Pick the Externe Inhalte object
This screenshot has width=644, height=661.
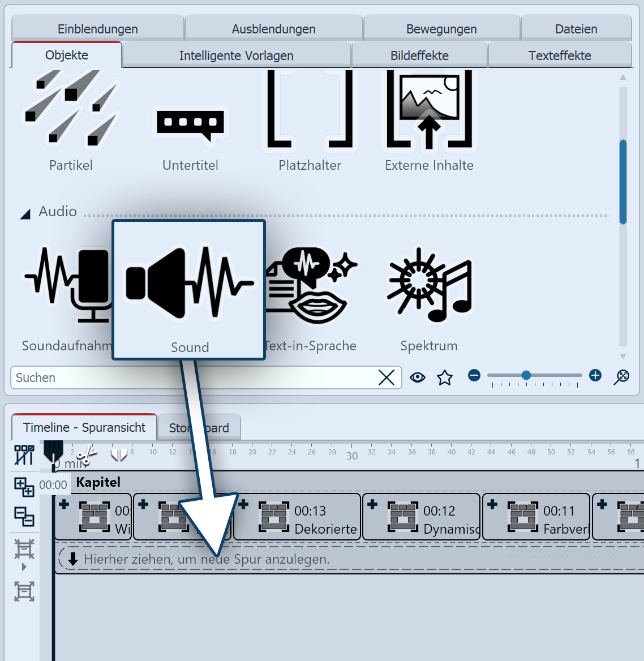tap(429, 109)
